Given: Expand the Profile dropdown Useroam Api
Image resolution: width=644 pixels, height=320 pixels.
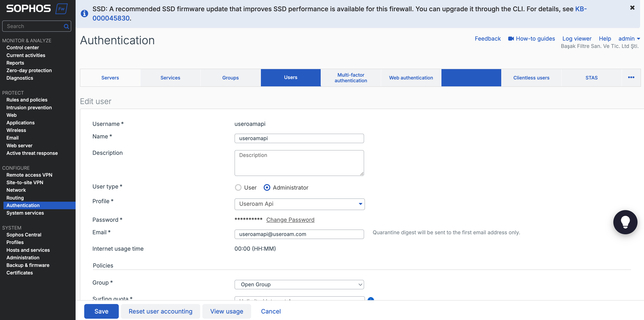Looking at the screenshot, I should (x=300, y=204).
